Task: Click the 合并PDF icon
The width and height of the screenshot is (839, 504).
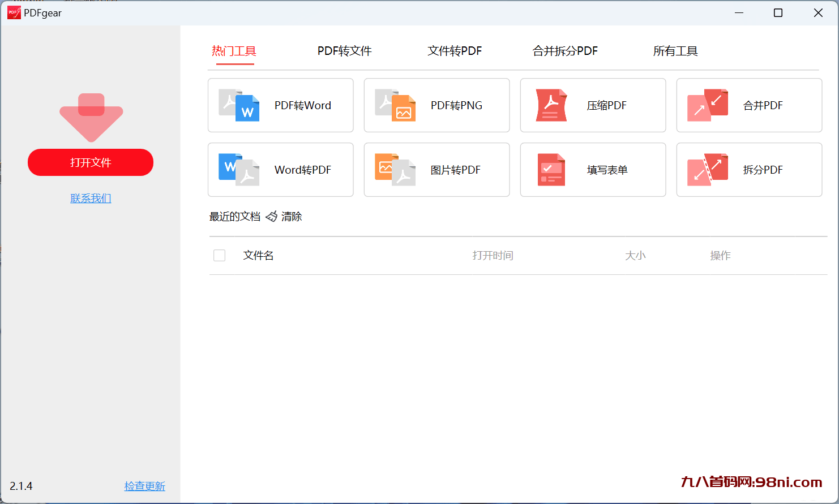Action: tap(708, 105)
